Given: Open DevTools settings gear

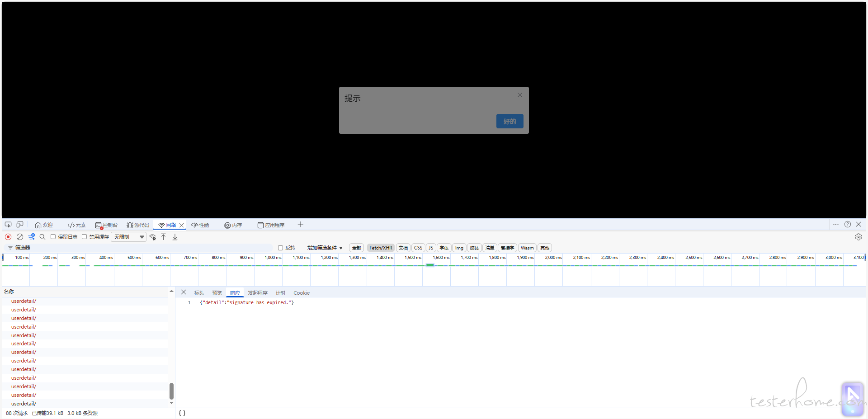Looking at the screenshot, I should [858, 237].
